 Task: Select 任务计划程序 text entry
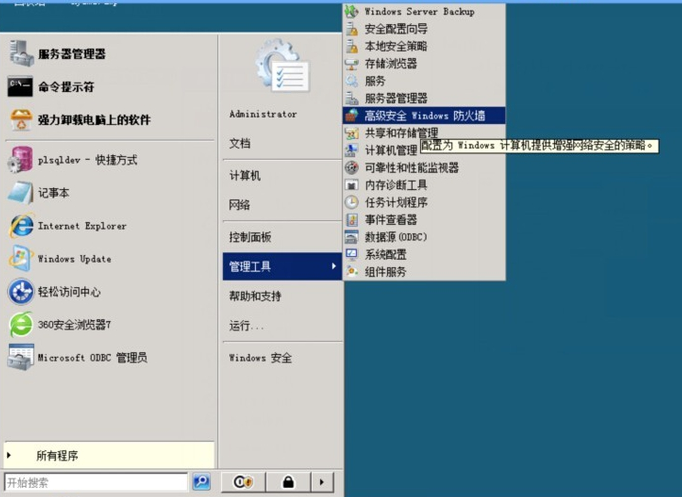point(396,202)
